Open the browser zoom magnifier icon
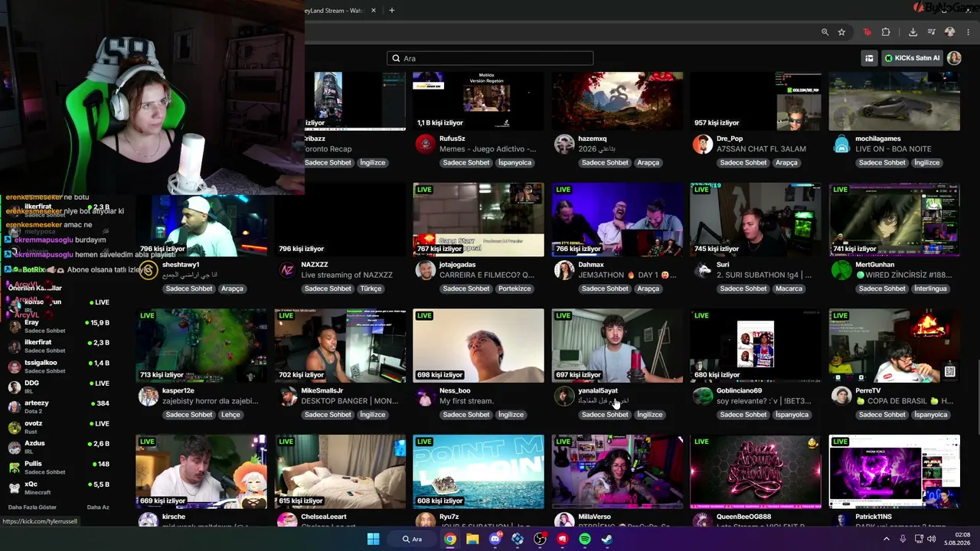The height and width of the screenshot is (551, 980). [825, 32]
